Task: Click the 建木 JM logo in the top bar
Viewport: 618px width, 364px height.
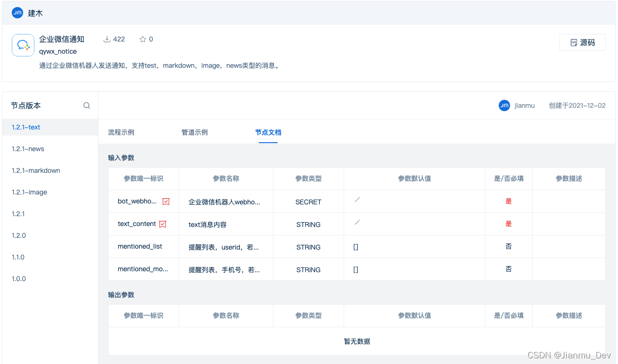Action: point(17,13)
